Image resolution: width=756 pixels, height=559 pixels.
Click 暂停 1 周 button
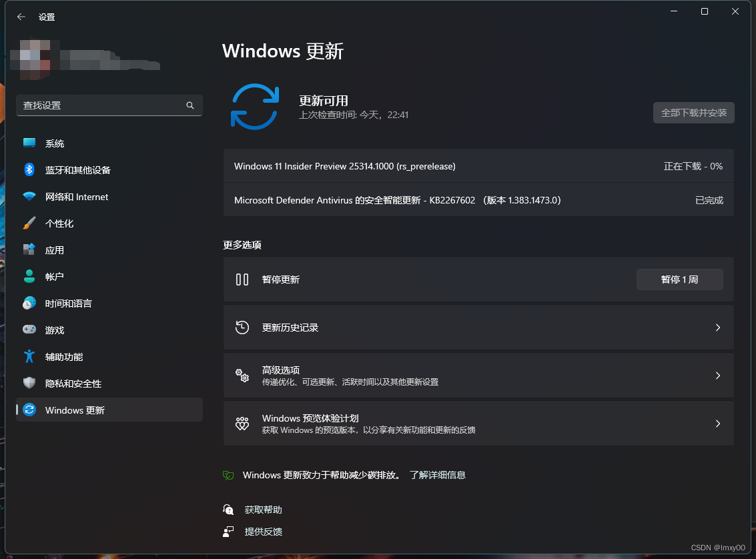tap(680, 279)
